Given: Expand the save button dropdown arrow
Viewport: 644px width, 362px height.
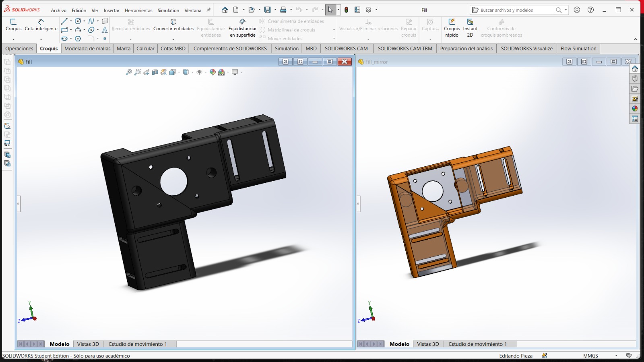Looking at the screenshot, I should (x=275, y=10).
